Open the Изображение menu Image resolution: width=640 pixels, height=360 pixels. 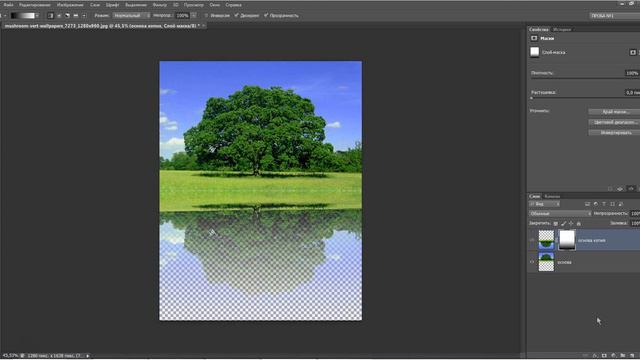[x=70, y=5]
